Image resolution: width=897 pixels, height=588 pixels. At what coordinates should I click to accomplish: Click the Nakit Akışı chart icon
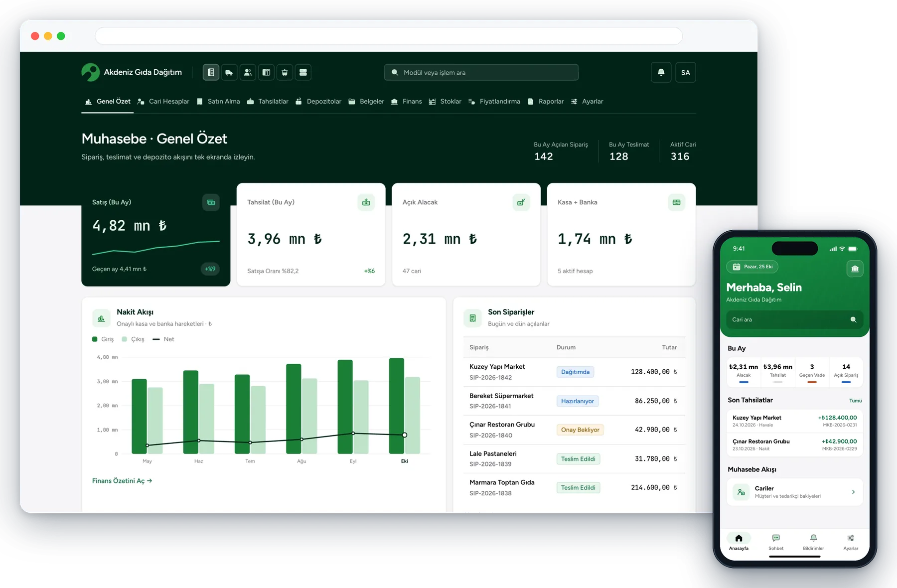101,318
